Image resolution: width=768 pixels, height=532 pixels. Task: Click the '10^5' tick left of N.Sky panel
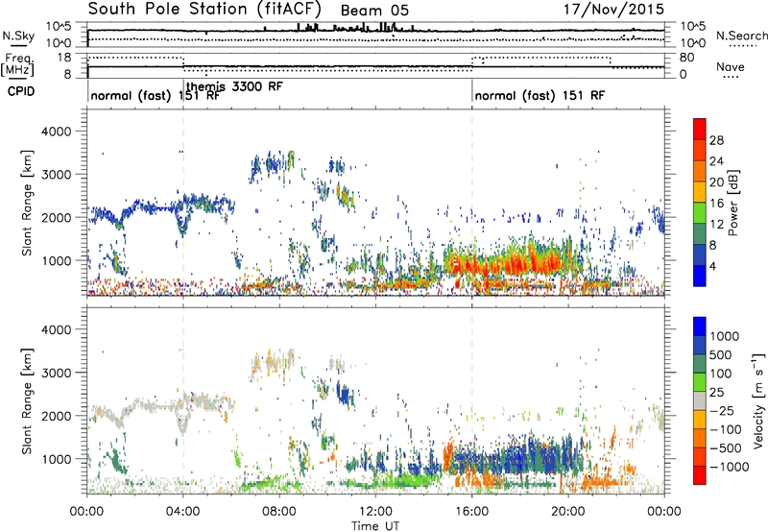[x=58, y=26]
